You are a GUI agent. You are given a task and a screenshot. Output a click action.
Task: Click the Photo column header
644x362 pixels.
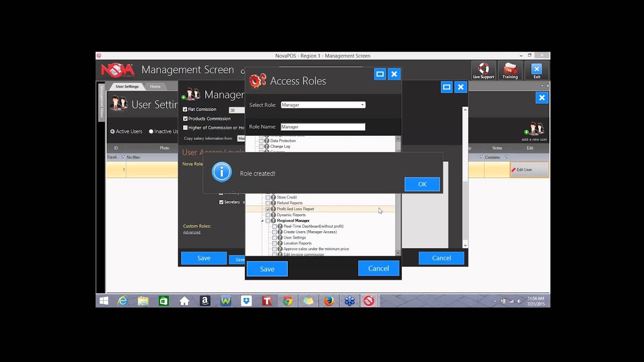point(165,148)
